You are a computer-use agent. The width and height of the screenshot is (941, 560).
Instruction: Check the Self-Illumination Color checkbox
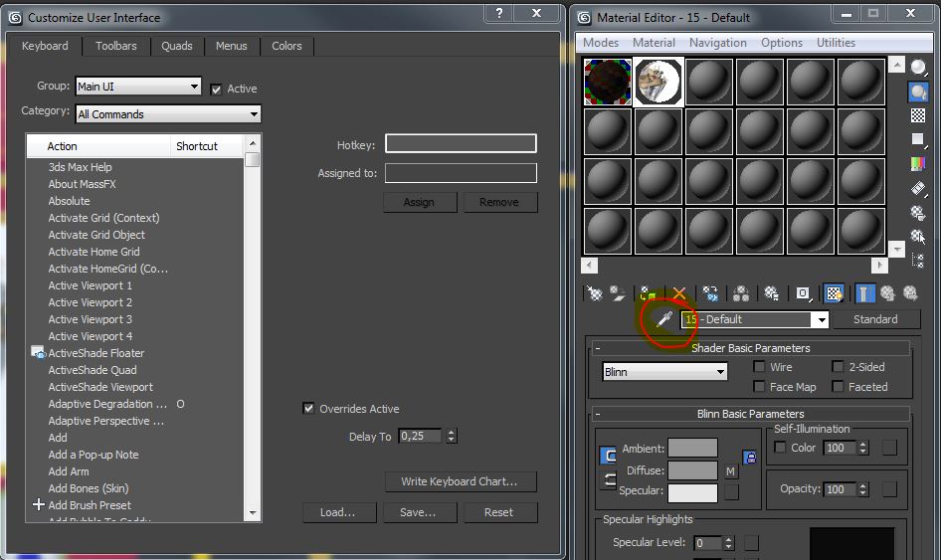click(x=780, y=448)
